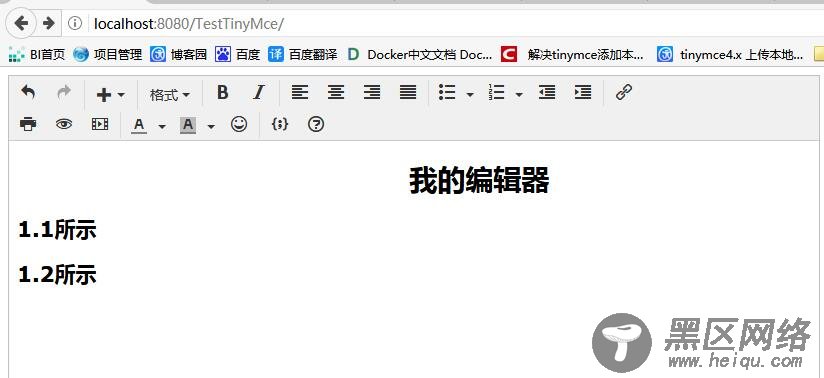Screen dimensions: 824x378
Task: Insert code sample with braces icon
Action: [x=280, y=125]
